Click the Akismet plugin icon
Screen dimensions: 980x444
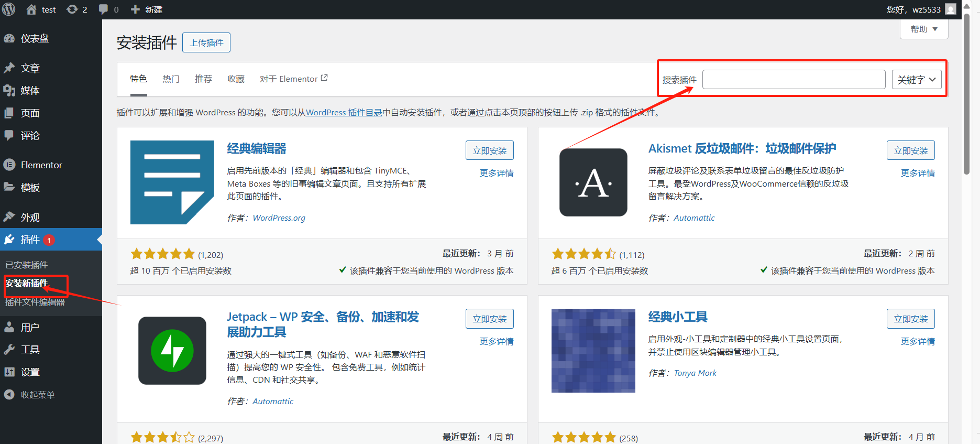pyautogui.click(x=593, y=182)
